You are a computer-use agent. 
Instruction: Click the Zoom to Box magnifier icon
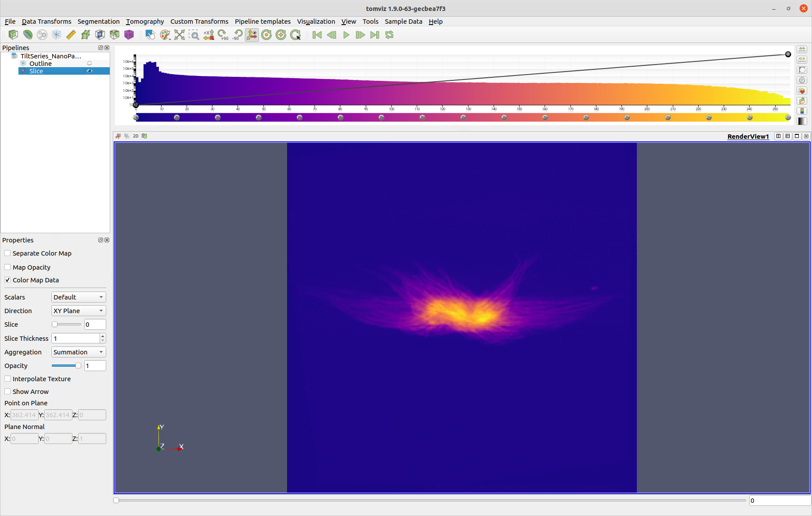pyautogui.click(x=194, y=35)
